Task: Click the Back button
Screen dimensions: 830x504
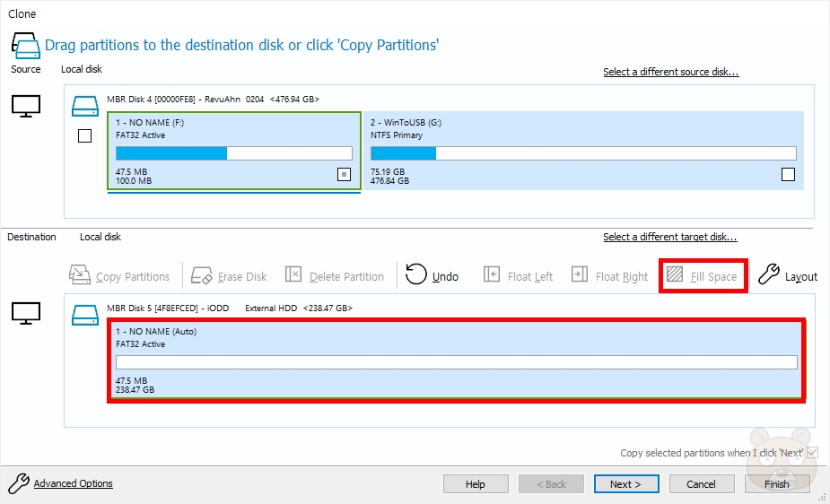Action: click(x=551, y=484)
